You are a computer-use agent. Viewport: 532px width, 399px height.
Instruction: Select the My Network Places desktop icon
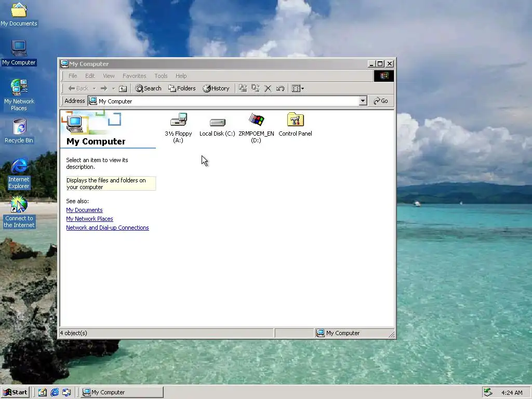tap(19, 96)
